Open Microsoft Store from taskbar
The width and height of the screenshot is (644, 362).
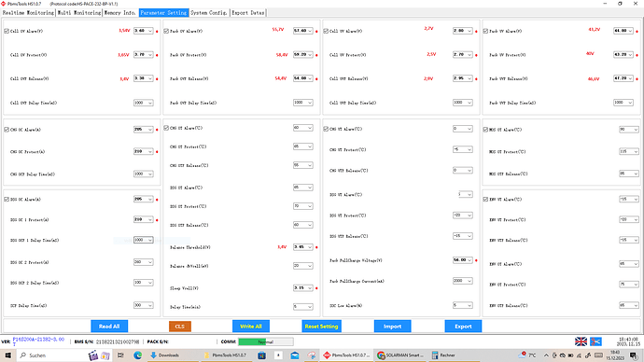[x=261, y=355]
